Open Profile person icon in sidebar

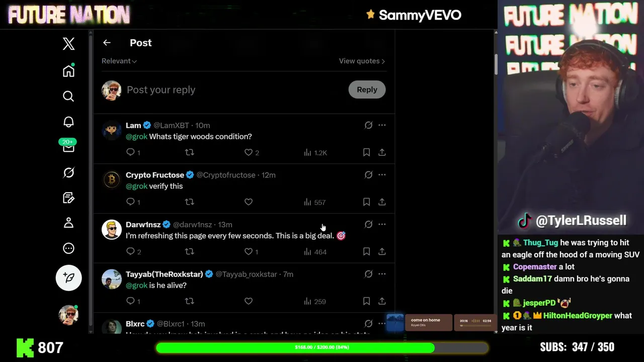click(x=68, y=223)
